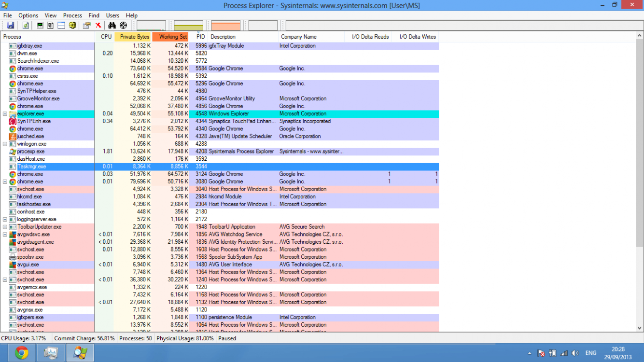The image size is (644, 362).
Task: Click the Refresh Now toolbar icon
Action: click(25, 26)
